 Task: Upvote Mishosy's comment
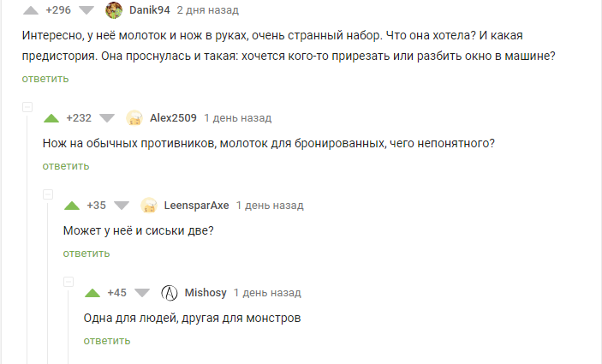point(92,293)
